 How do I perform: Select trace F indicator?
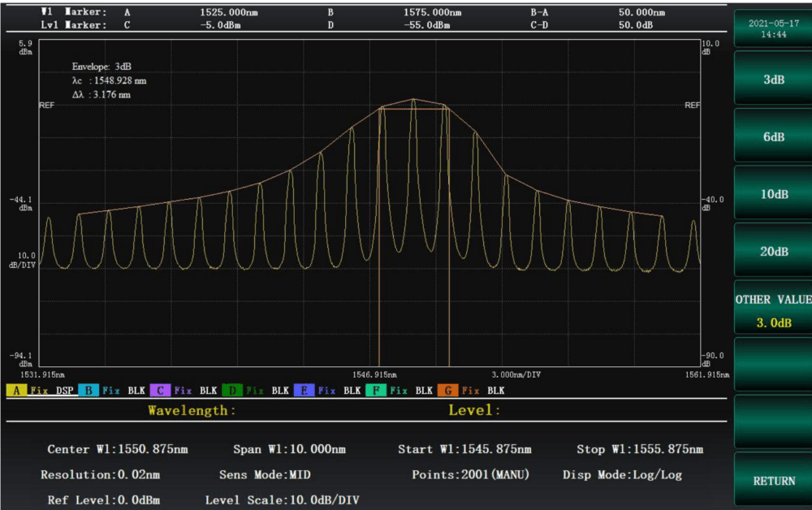click(375, 391)
